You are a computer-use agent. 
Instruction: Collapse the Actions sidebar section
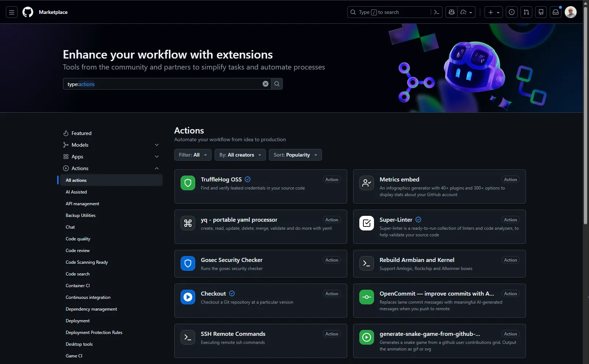click(x=157, y=168)
